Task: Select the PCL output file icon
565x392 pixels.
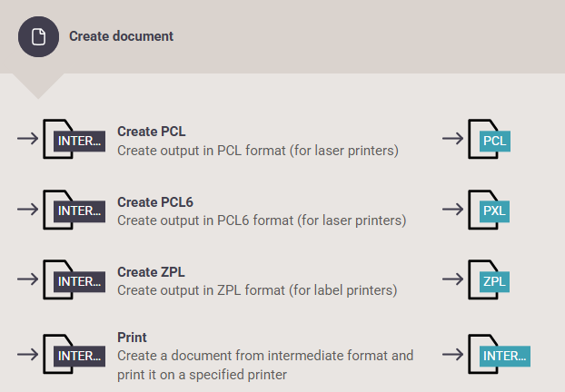Action: click(x=489, y=139)
